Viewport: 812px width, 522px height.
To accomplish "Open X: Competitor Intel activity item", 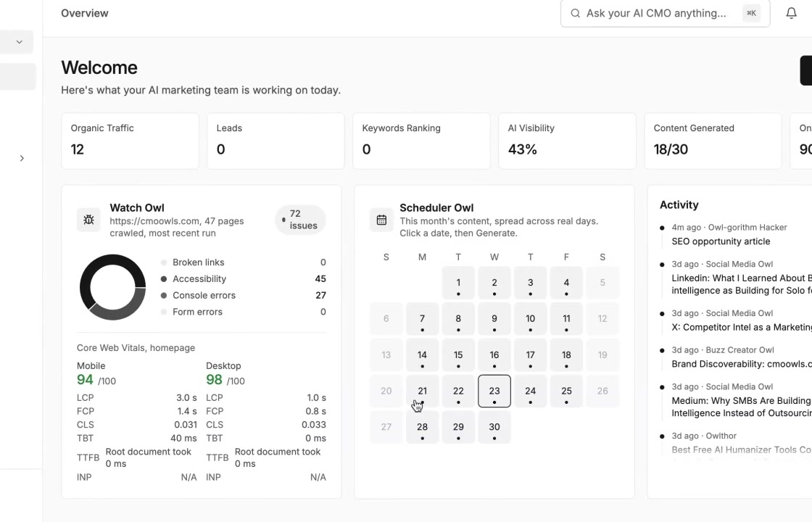I will (742, 327).
